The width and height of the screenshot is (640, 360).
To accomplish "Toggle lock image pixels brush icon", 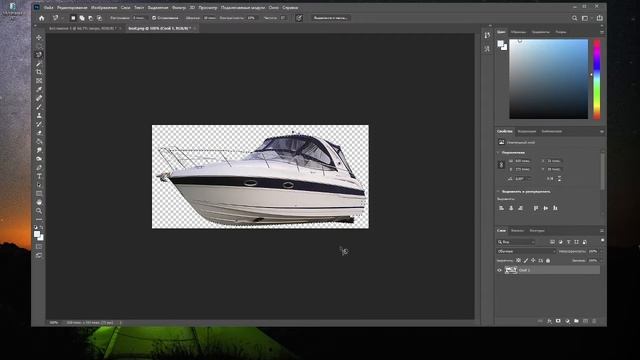I will pos(526,260).
